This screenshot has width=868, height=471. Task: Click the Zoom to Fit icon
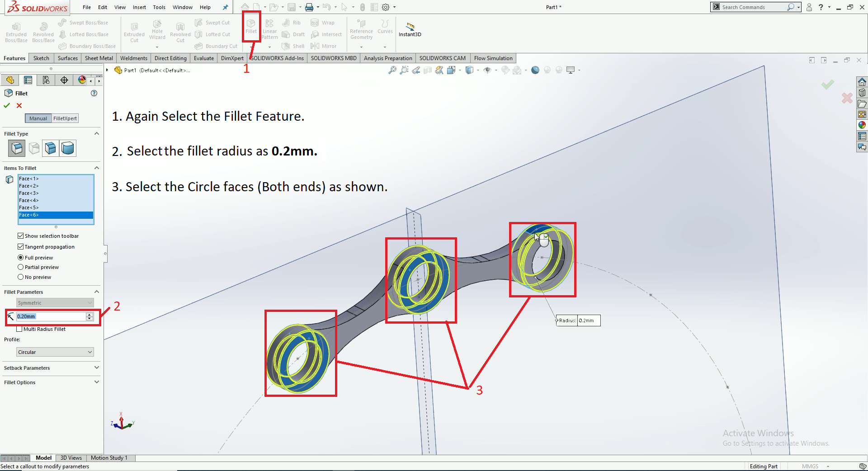pyautogui.click(x=392, y=70)
